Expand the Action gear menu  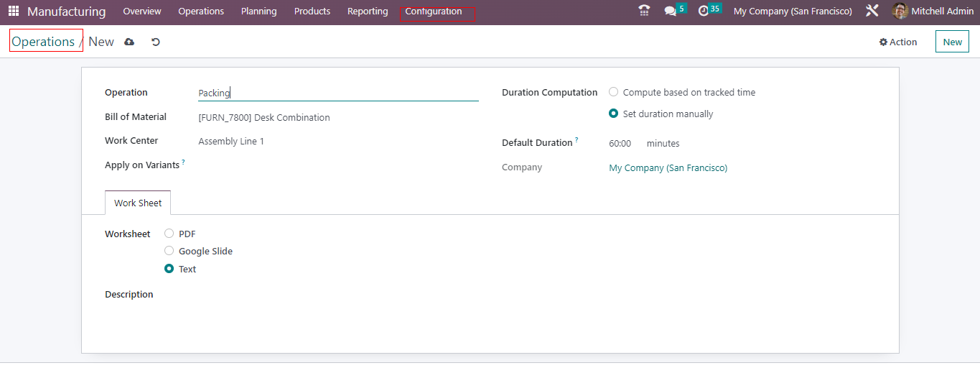[898, 42]
